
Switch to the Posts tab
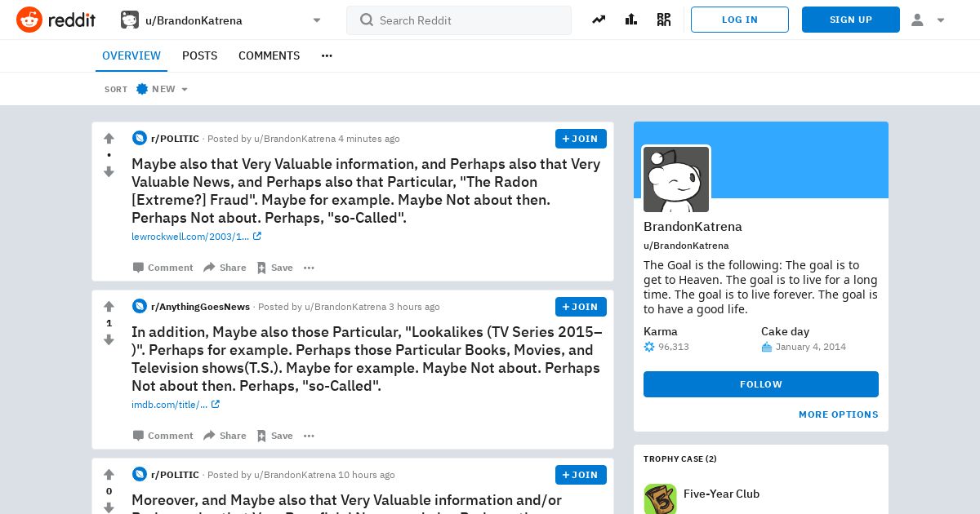click(x=199, y=55)
